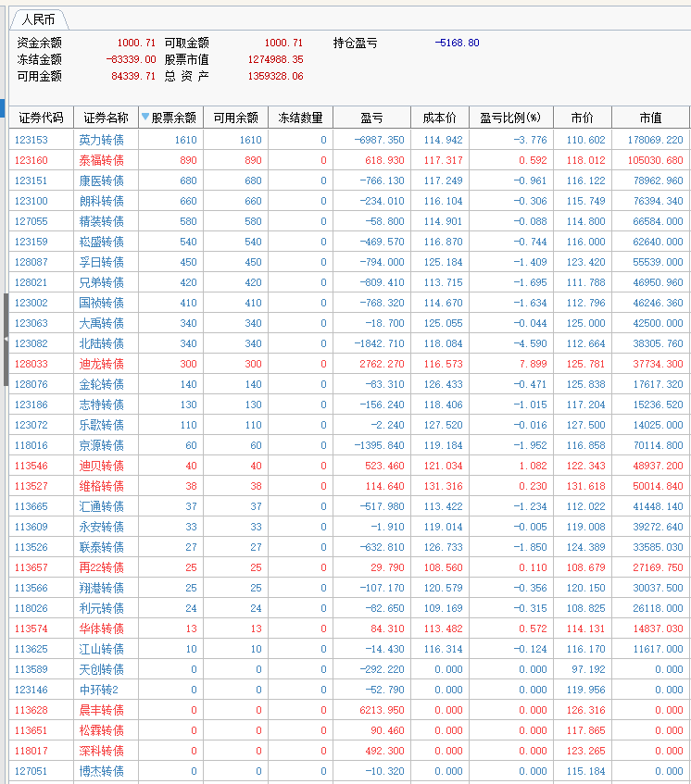691x784 pixels.
Task: Sort by 证券名称 column header
Action: pos(106,118)
